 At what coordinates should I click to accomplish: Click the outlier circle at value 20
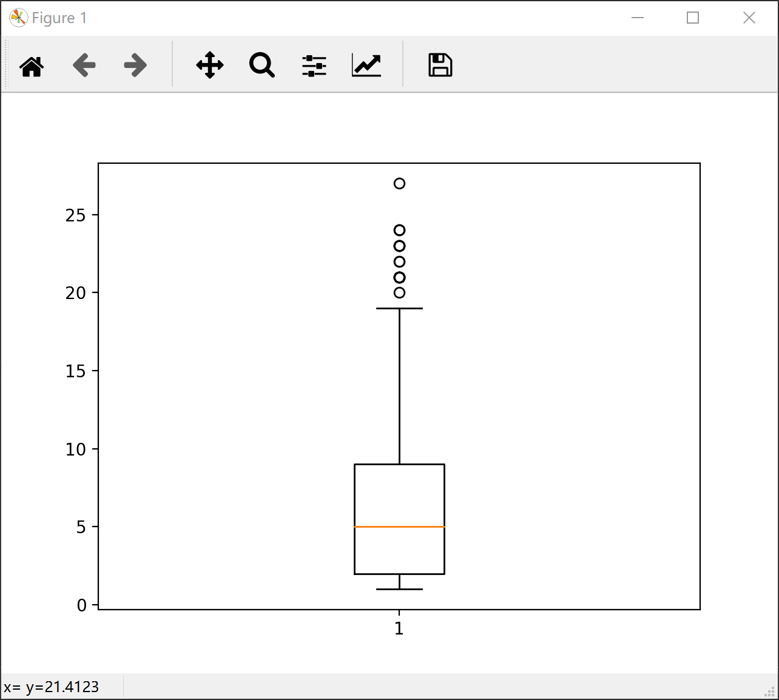[399, 292]
